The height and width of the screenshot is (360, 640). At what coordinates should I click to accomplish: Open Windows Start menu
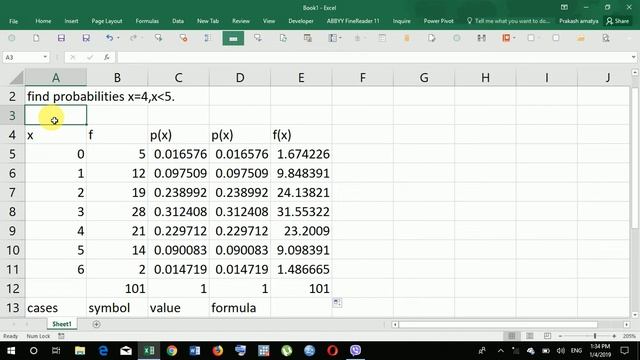pos(11,350)
